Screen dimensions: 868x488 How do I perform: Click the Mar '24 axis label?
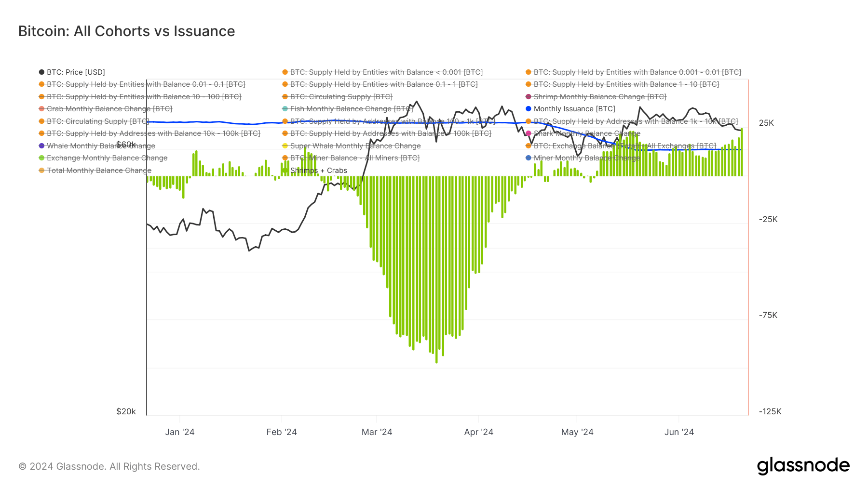pyautogui.click(x=377, y=432)
